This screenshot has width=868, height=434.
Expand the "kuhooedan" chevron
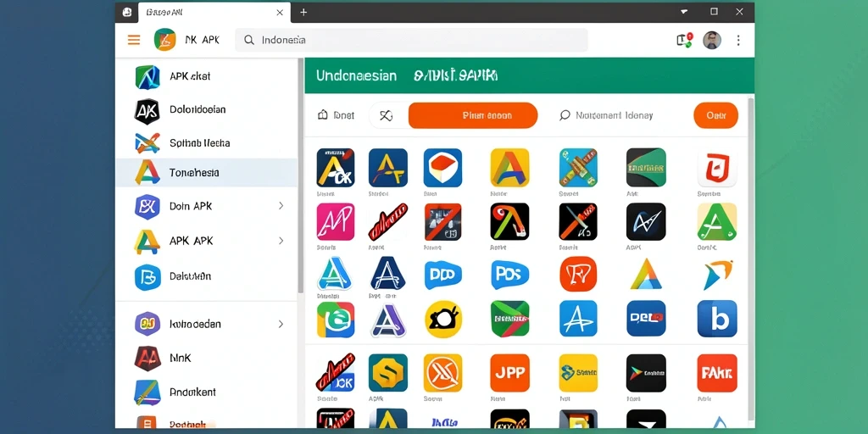(281, 324)
